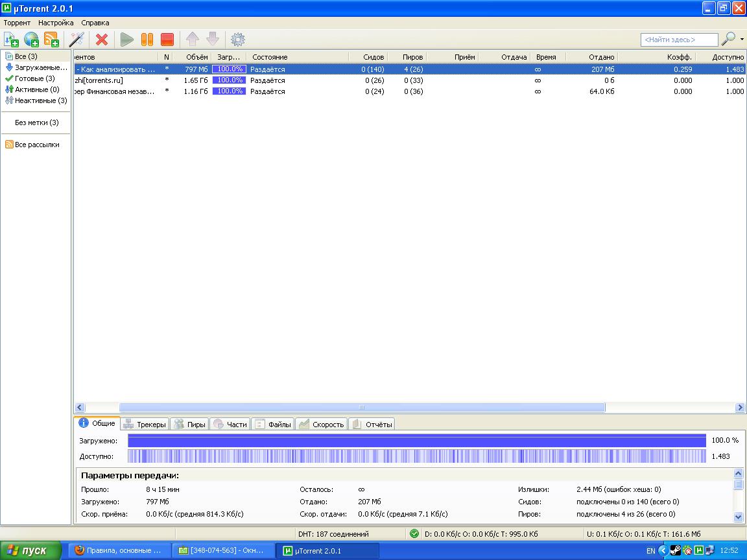Click Move Up Queue arrow icon

[x=192, y=40]
